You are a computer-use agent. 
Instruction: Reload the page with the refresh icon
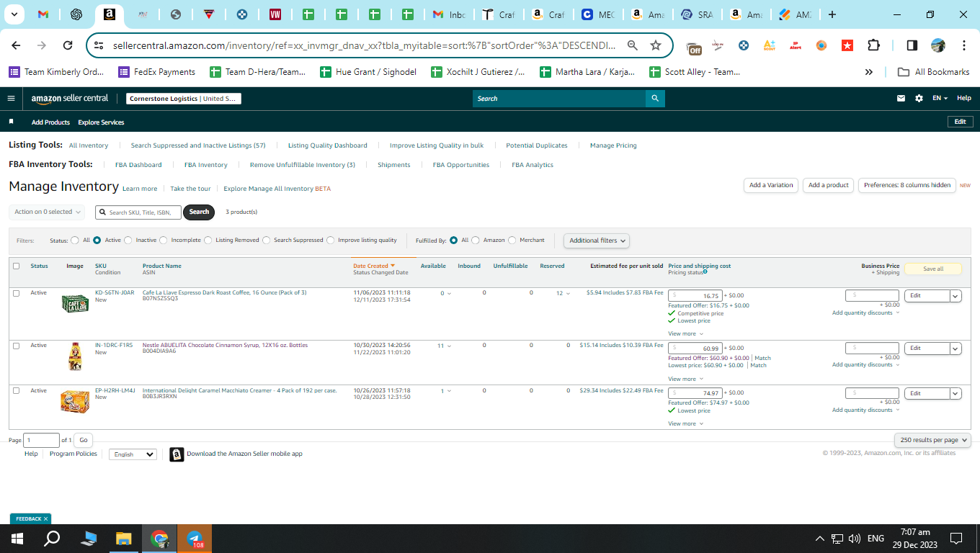[68, 45]
